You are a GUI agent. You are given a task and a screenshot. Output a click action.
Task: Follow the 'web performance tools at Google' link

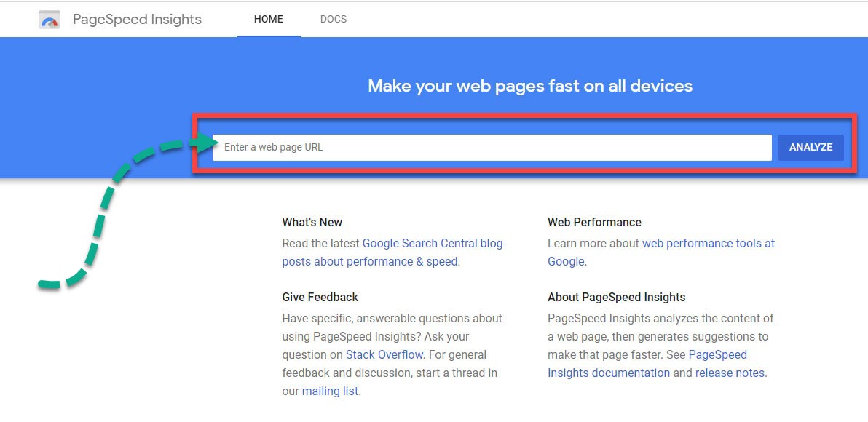click(708, 243)
